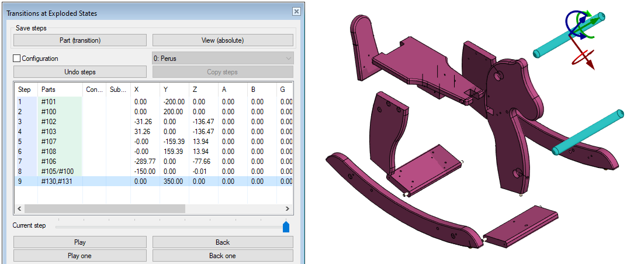Click the Back button
This screenshot has height=264, width=644.
tap(223, 242)
